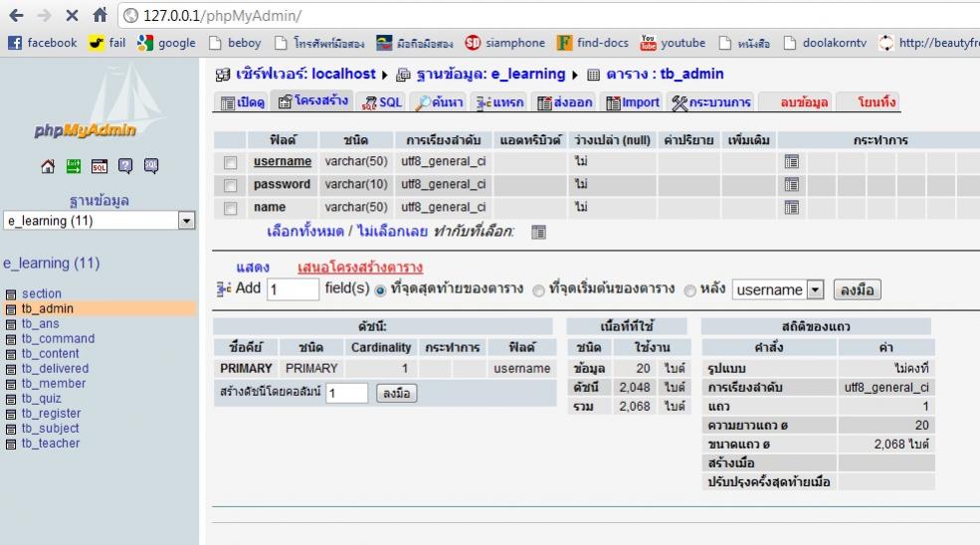Click table icon next to tb_content
980x545 pixels.
pyautogui.click(x=11, y=354)
